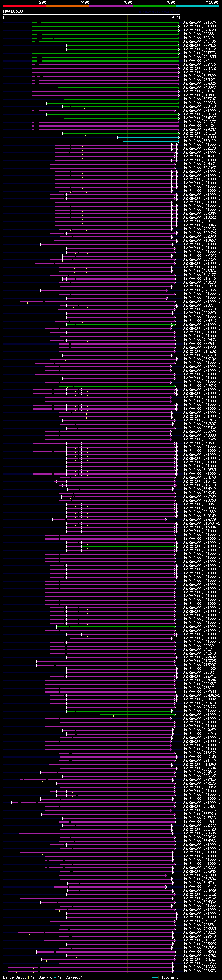Choose the UniRef100_C5XJE9 hit label
Viewport: 222px width, 980px height.
[x=199, y=133]
